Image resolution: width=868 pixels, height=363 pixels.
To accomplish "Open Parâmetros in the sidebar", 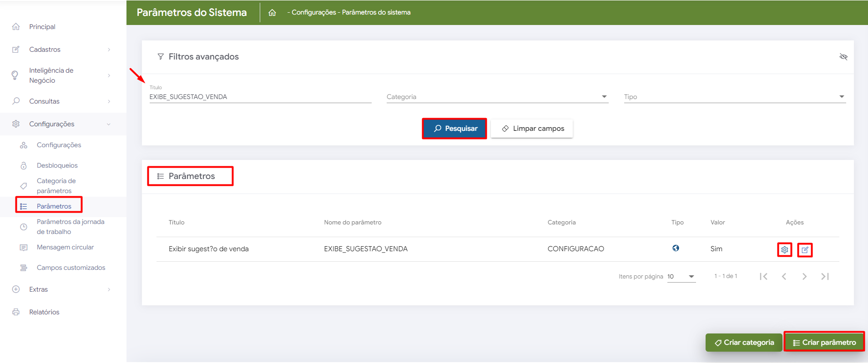I will tap(54, 206).
